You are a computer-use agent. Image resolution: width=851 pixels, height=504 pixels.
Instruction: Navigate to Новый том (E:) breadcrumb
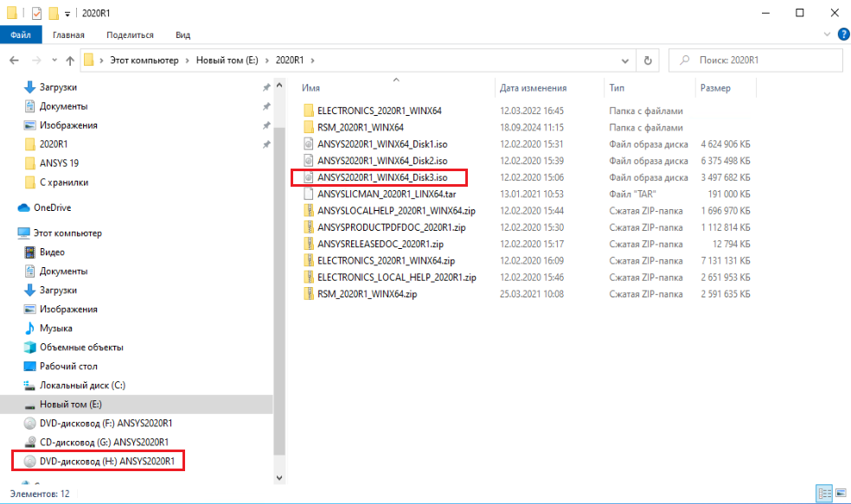(x=227, y=61)
